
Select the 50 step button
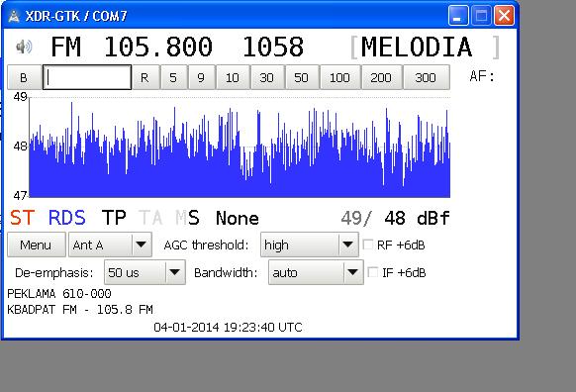[302, 77]
